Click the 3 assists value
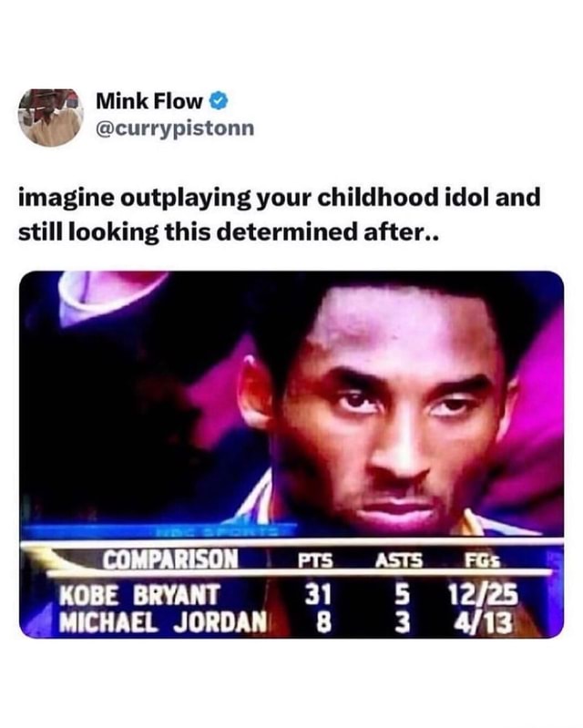This screenshot has width=583, height=728. click(403, 623)
